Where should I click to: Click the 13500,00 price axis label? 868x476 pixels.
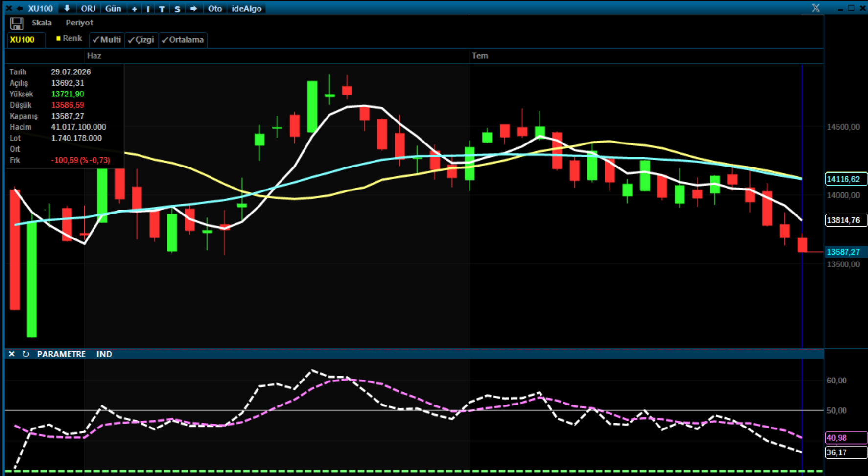pos(843,264)
